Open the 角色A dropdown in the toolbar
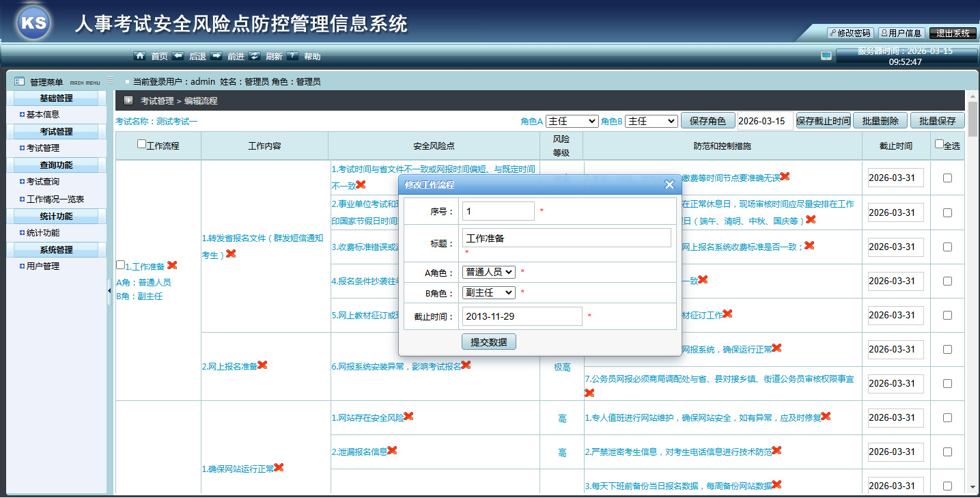Screen dimensions: 980x498 (572, 121)
